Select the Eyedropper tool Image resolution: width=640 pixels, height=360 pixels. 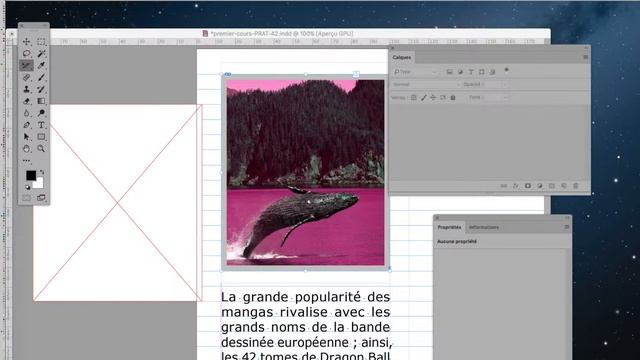[x=41, y=65]
